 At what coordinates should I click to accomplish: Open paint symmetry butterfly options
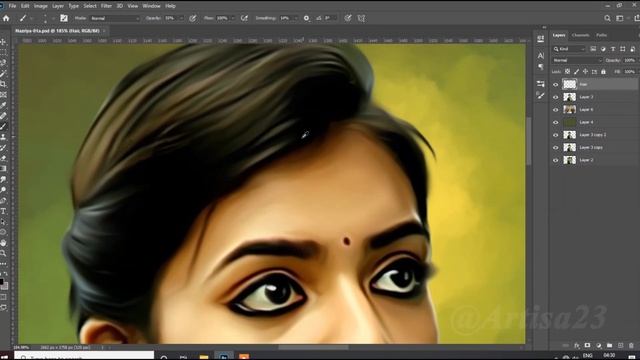[x=361, y=18]
